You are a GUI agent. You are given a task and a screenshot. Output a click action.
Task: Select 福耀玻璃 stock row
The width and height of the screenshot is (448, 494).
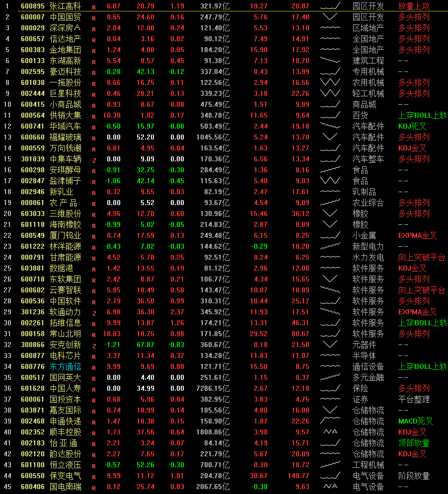tap(224, 137)
